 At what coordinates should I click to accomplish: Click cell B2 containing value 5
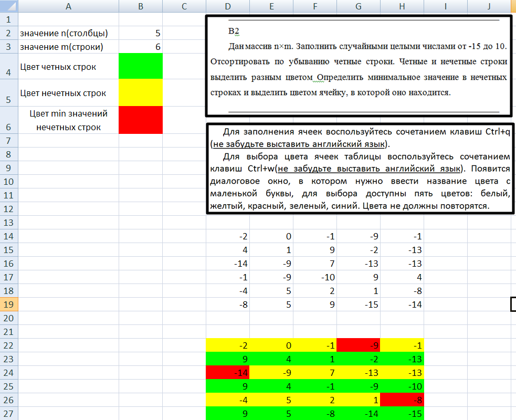tap(141, 33)
